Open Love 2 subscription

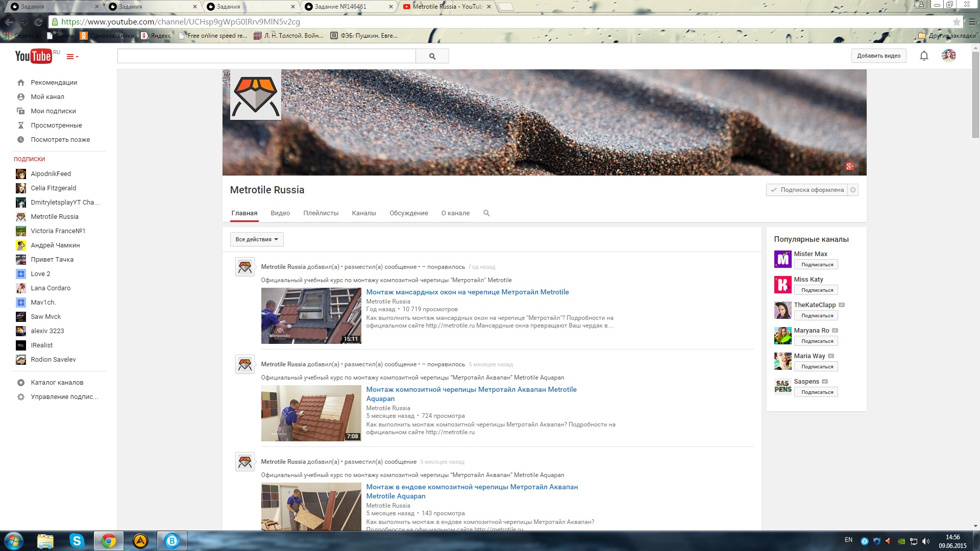(40, 274)
